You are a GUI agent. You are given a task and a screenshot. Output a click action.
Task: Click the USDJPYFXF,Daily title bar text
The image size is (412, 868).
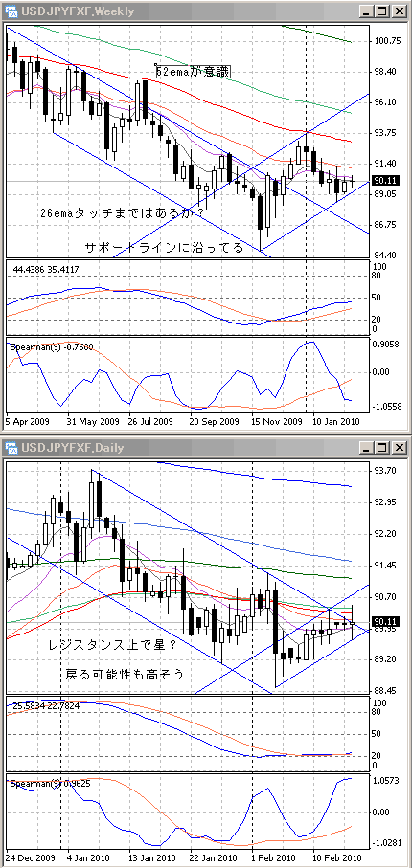(x=72, y=447)
